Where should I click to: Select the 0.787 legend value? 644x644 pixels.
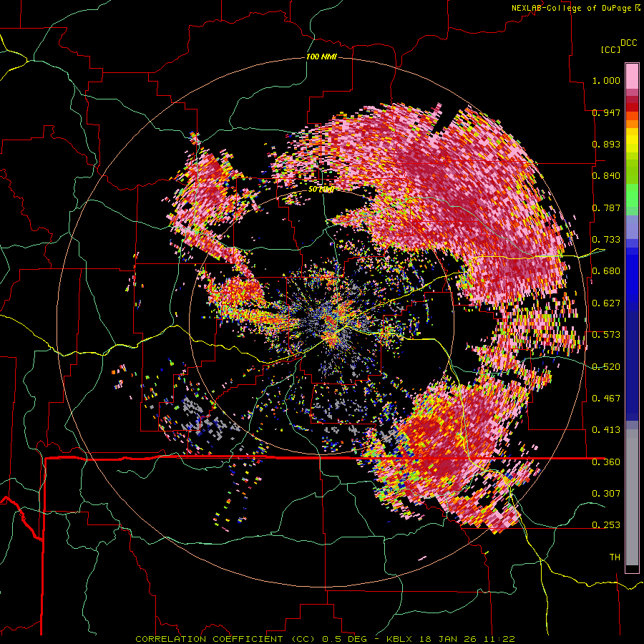coord(606,208)
